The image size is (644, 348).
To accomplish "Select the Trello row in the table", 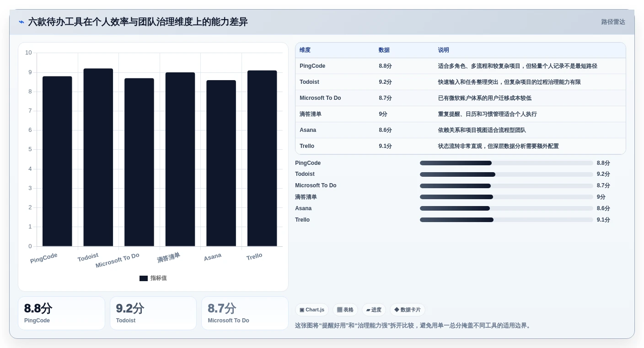I will tap(461, 146).
